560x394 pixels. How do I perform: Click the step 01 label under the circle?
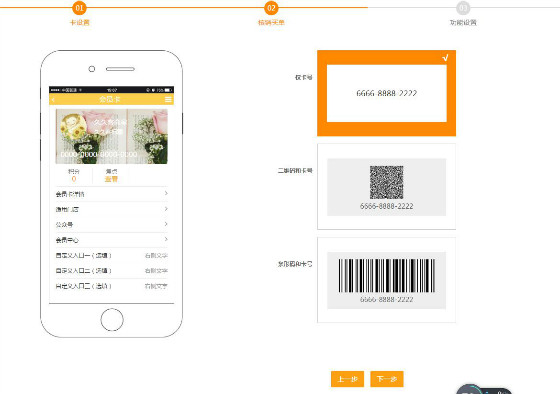pyautogui.click(x=79, y=23)
